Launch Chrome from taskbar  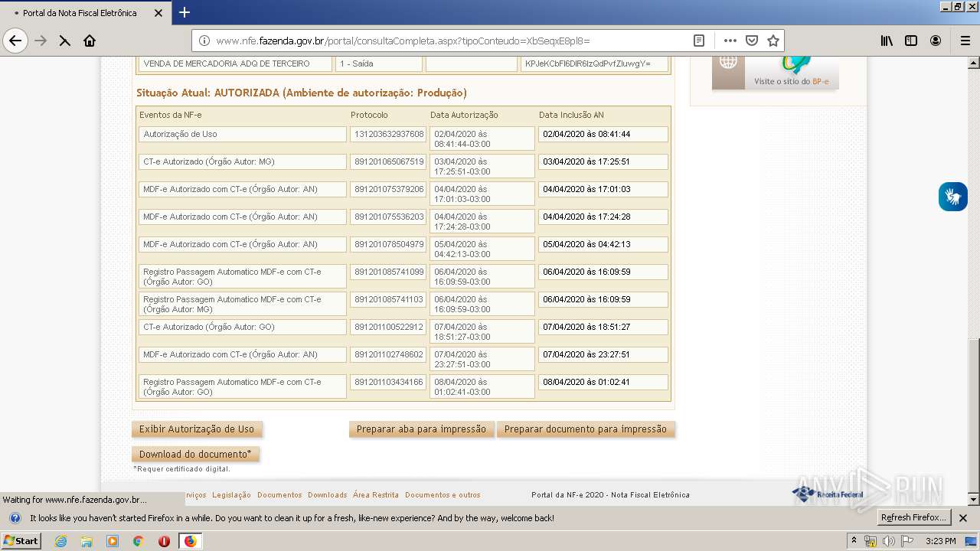tap(138, 541)
